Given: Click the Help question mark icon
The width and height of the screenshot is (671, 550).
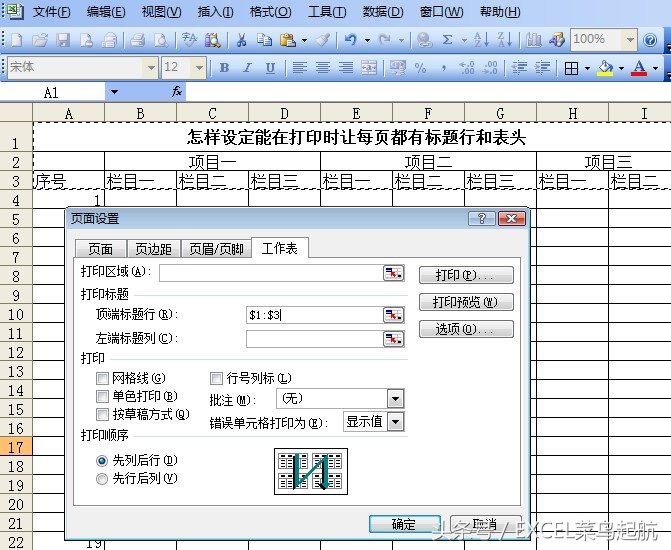Looking at the screenshot, I should [650, 40].
